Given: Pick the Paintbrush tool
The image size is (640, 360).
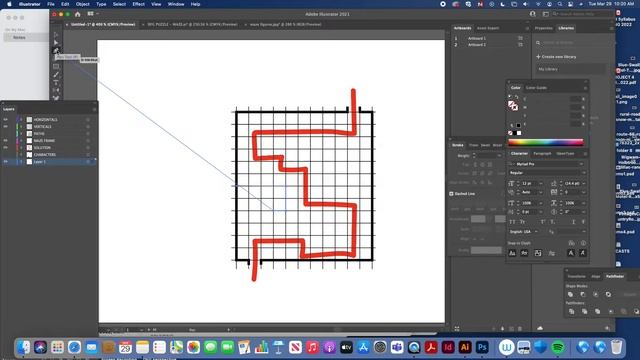Looking at the screenshot, I should 56,75.
